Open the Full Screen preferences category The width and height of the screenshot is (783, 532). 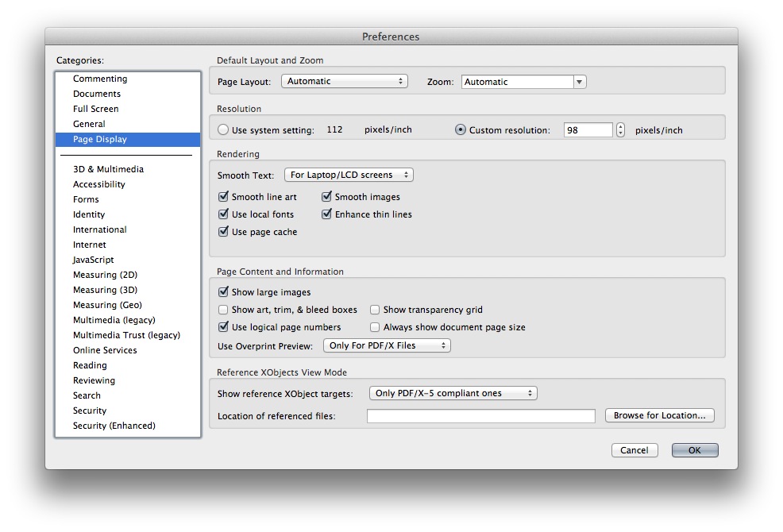(95, 109)
